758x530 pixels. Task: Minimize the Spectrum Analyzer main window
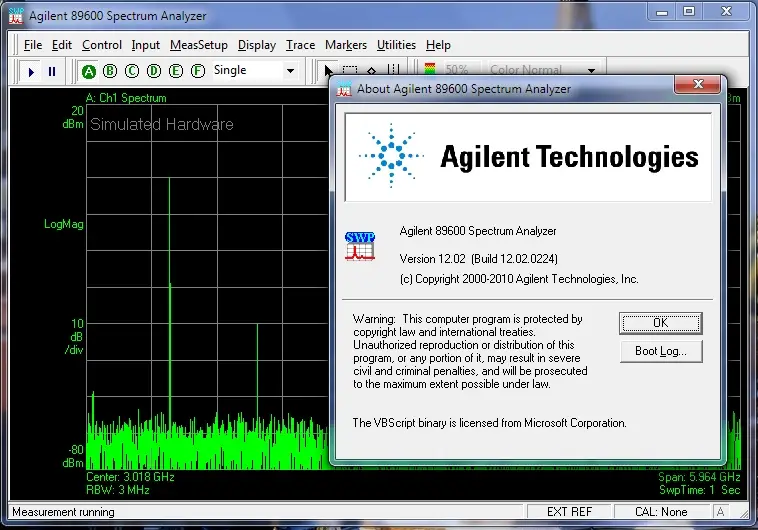tap(662, 12)
